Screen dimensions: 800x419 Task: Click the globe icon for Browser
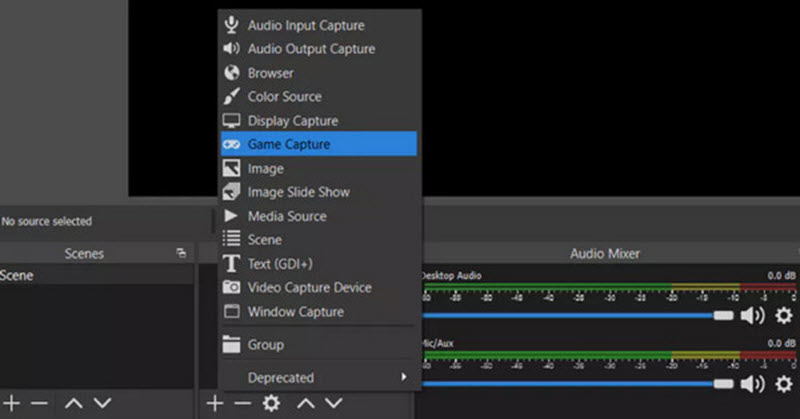(x=232, y=72)
